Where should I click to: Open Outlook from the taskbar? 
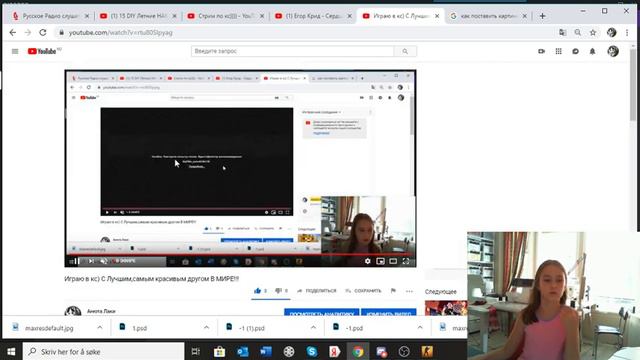pyautogui.click(x=242, y=351)
